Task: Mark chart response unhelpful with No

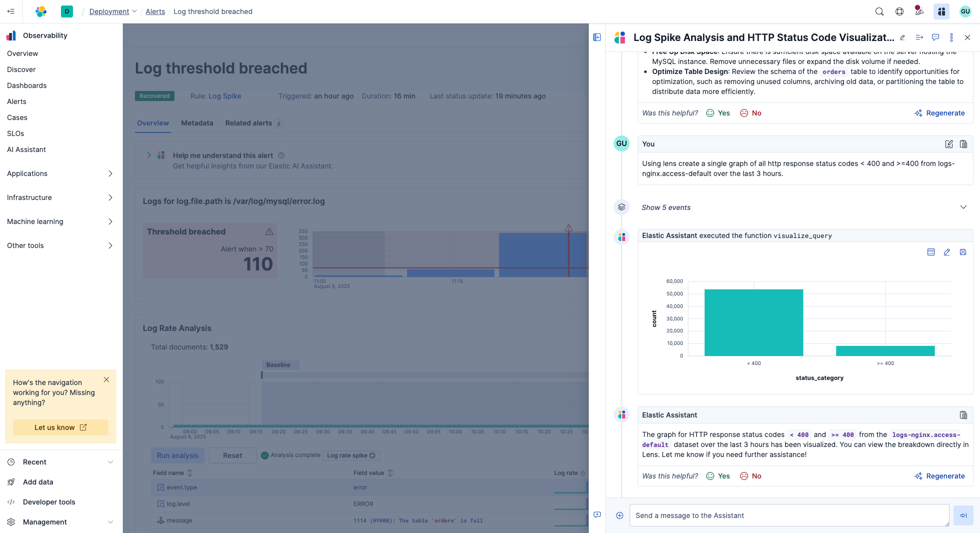Action: point(751,476)
